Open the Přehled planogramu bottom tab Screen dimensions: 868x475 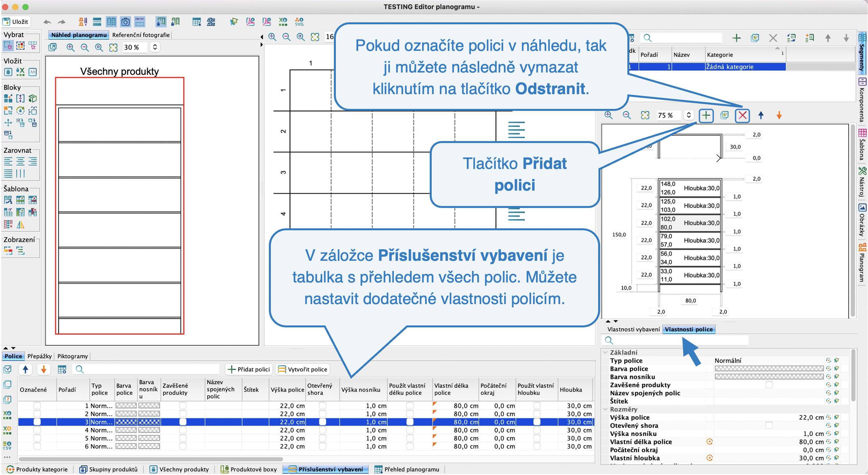406,470
